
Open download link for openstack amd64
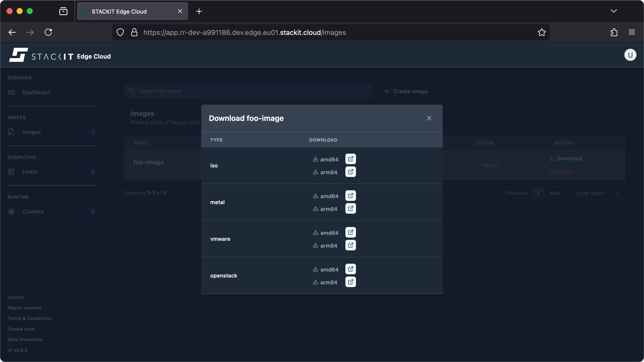coord(350,269)
